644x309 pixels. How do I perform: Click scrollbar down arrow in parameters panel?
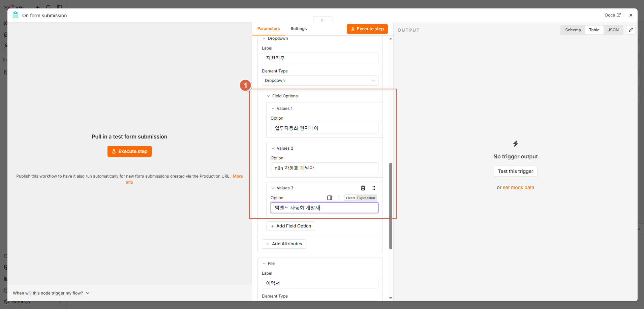[x=391, y=298]
